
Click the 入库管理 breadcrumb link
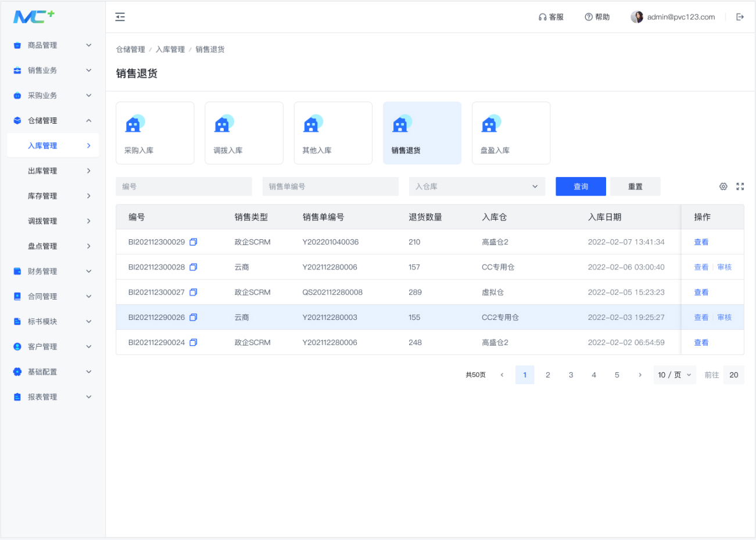[170, 49]
